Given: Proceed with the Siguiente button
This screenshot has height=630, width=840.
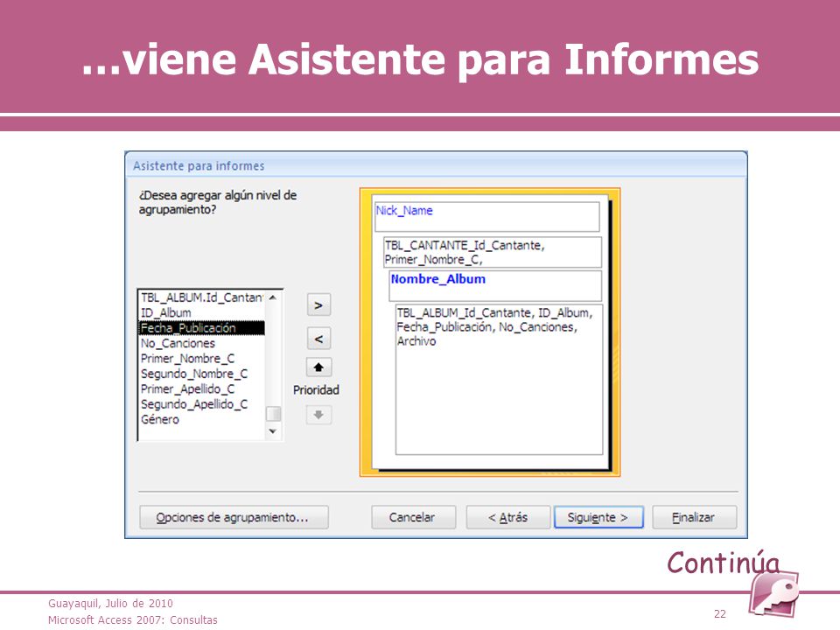Looking at the screenshot, I should 598,517.
